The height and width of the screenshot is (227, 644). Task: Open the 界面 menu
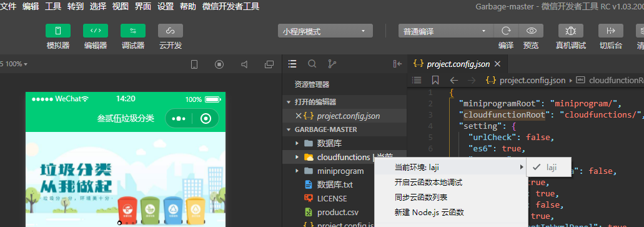tap(143, 7)
